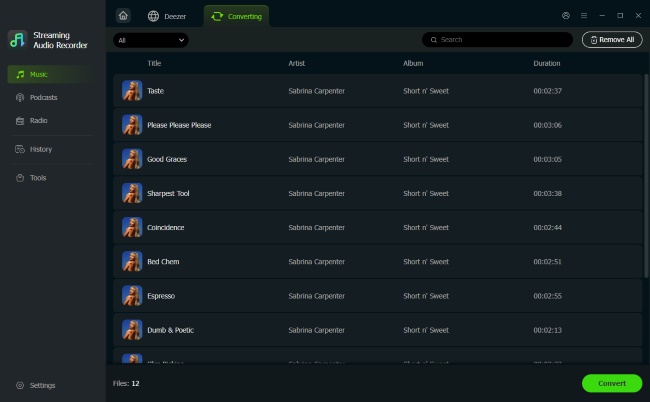Screen dimensions: 650x402
Task: Click the Good Graces album thumbnail
Action: coord(132,159)
